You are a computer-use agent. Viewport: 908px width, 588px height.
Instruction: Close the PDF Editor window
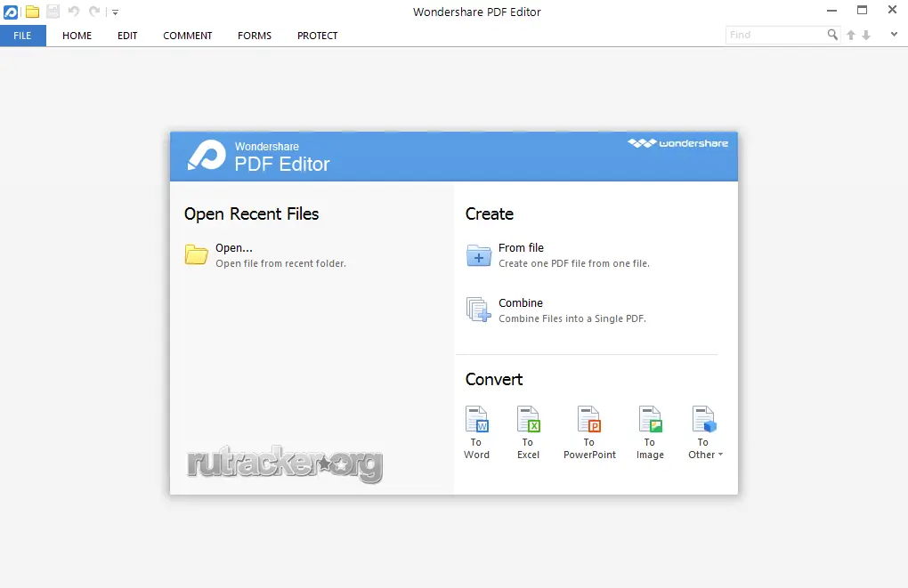tap(892, 10)
